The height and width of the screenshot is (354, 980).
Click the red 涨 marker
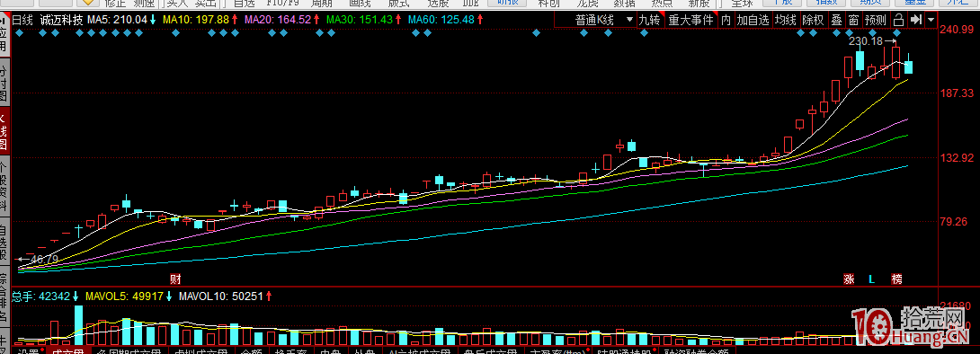(848, 279)
